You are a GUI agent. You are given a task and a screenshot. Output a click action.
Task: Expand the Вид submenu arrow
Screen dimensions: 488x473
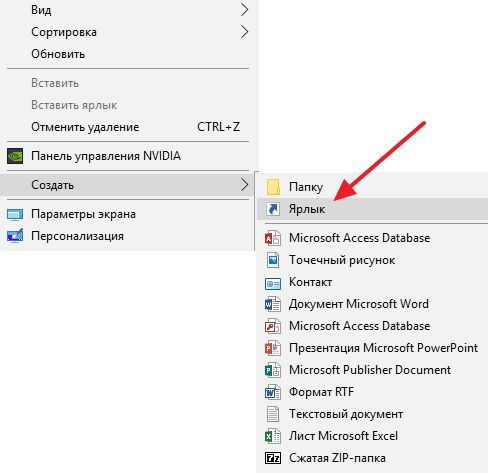point(245,10)
